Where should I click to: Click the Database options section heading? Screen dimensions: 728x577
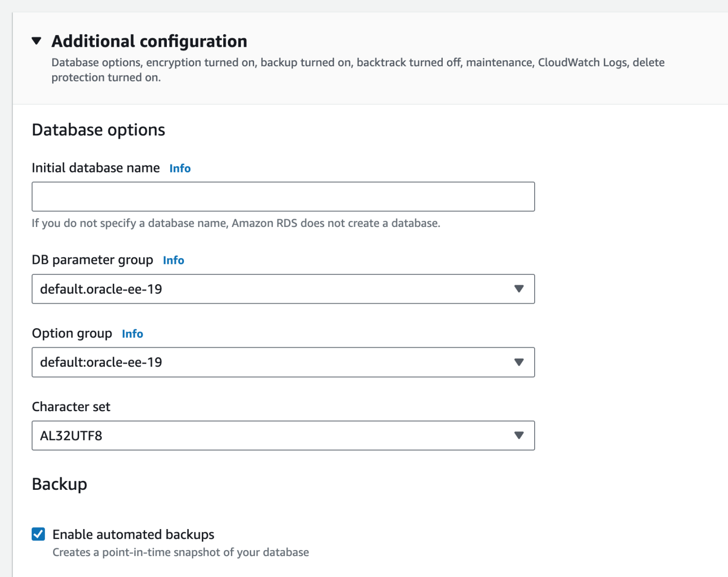pyautogui.click(x=98, y=129)
